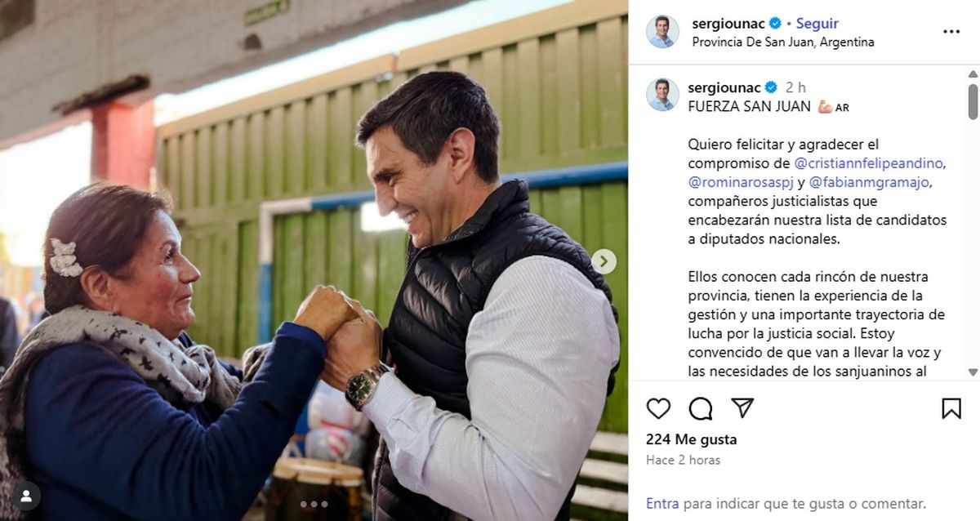980x521 pixels.
Task: Save the post with the bookmark icon
Action: [951, 408]
